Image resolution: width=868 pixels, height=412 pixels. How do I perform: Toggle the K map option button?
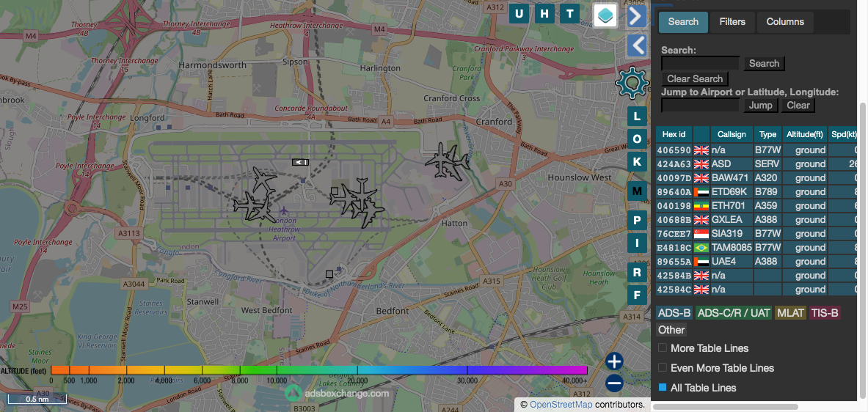pyautogui.click(x=637, y=161)
